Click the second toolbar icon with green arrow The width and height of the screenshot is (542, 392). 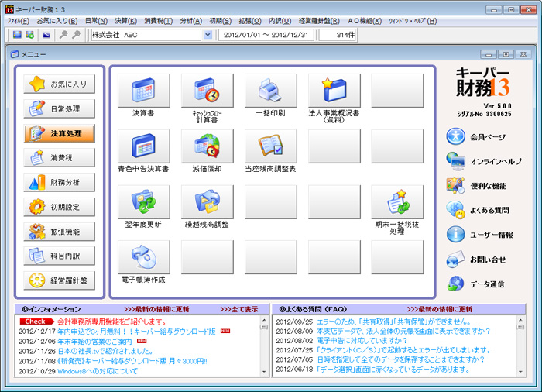[x=30, y=35]
